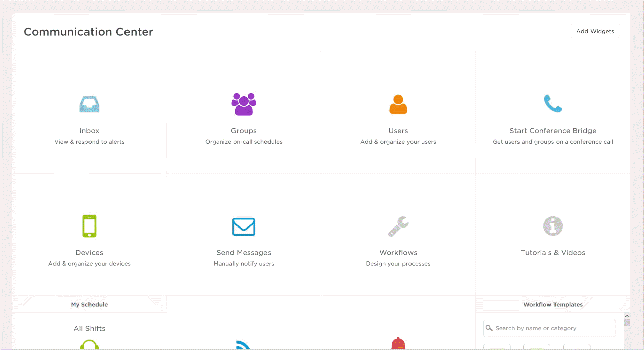Click the Start Conference Bridge title

pyautogui.click(x=553, y=131)
